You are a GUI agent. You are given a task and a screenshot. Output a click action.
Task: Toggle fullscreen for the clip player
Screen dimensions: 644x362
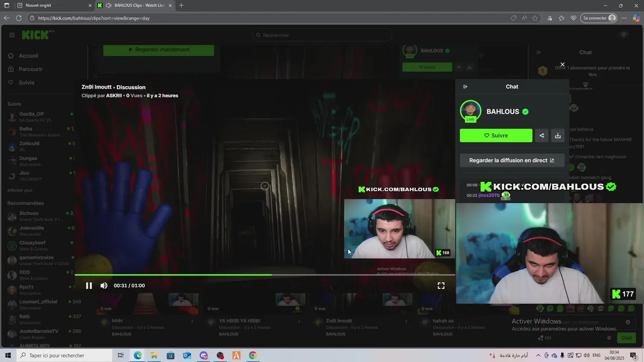pos(441,286)
